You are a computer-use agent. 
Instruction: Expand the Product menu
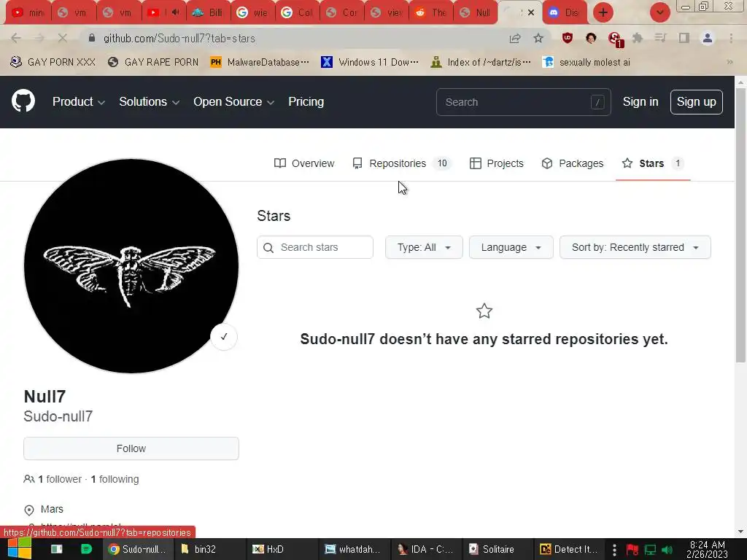(79, 102)
